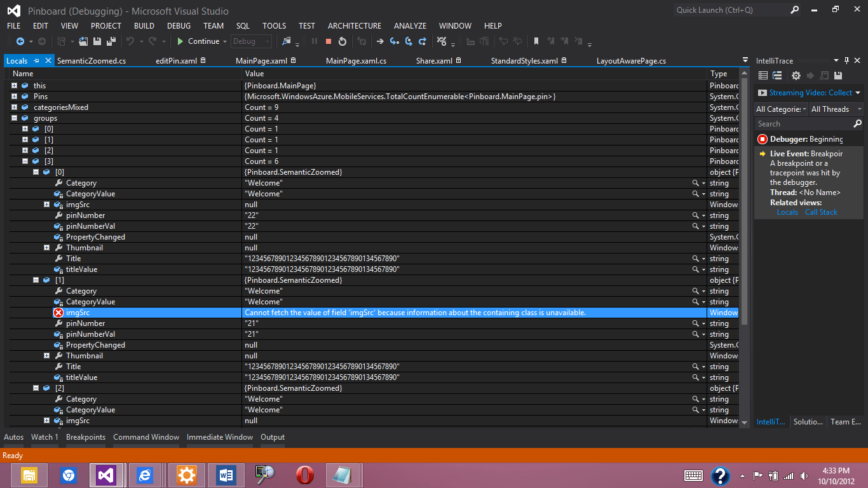Click the Open File toolbar icon
The image size is (868, 488).
(x=85, y=41)
